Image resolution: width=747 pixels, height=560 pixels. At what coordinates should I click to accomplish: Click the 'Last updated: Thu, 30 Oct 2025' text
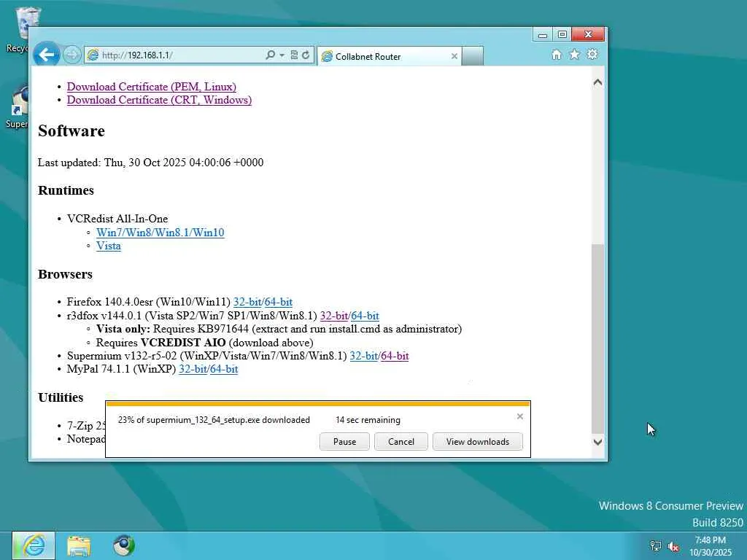coord(150,163)
